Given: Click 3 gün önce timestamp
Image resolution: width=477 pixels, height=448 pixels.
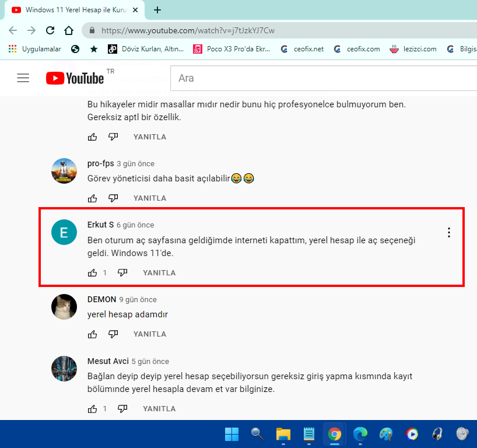Looking at the screenshot, I should [x=136, y=164].
